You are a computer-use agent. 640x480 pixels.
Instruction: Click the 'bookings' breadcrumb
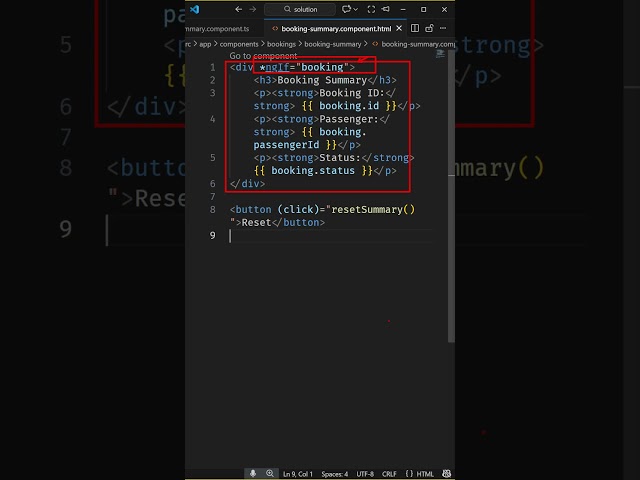click(281, 44)
